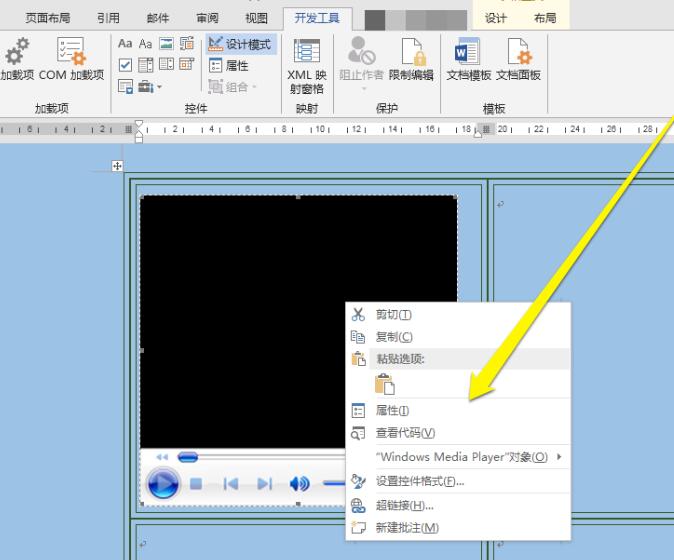
Task: Select 属性 in the context menu
Action: [x=392, y=411]
